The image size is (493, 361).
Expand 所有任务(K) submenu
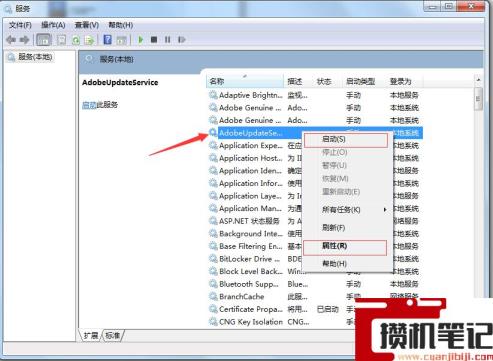348,210
